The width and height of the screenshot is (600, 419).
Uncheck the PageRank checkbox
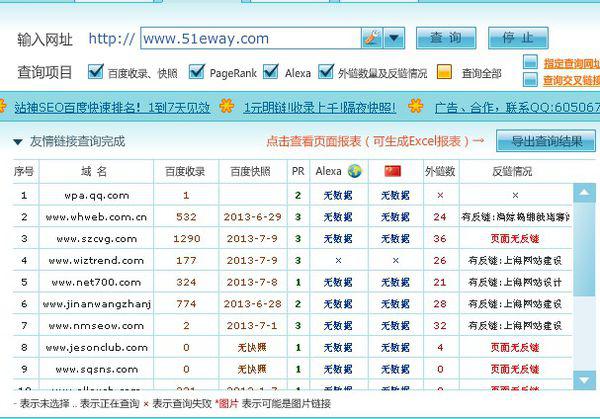pyautogui.click(x=197, y=72)
